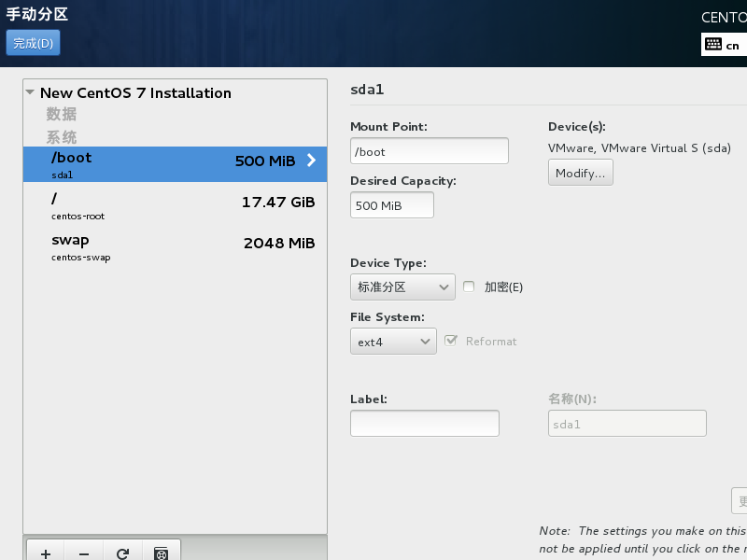Toggle the 加密(E) encrypt checkbox

pos(469,287)
